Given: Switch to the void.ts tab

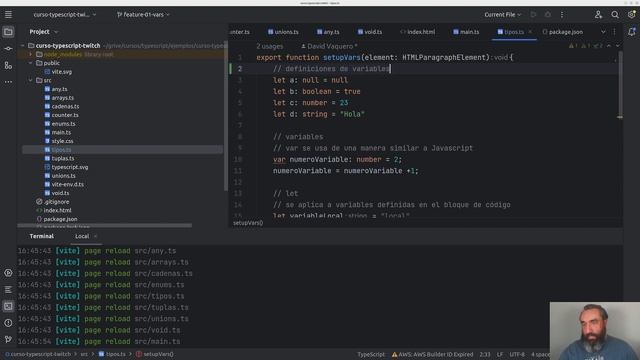Looking at the screenshot, I should (370, 32).
